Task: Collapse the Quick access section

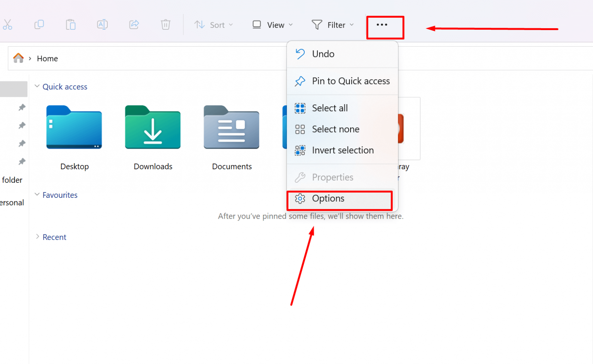Action: [x=37, y=86]
